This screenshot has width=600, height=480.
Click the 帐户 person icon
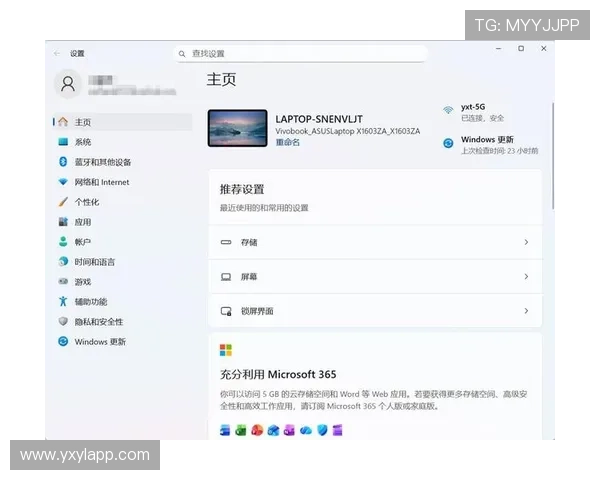(x=63, y=242)
